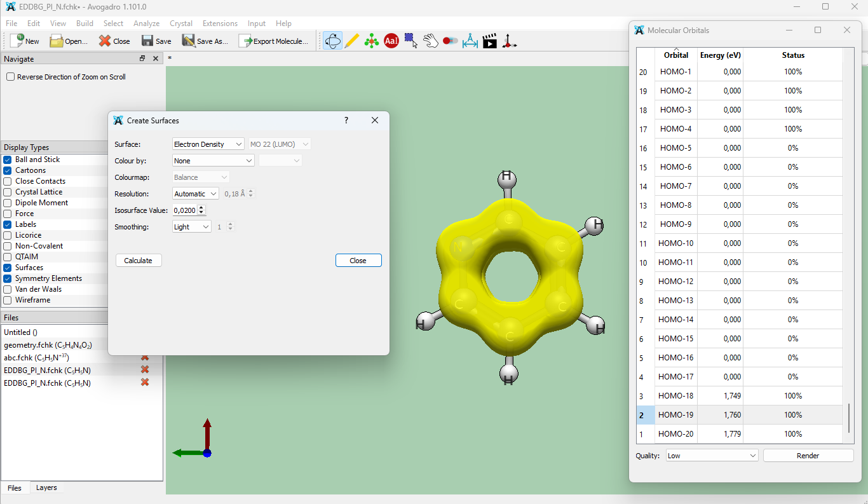Open the Surface type dropdown
Screen dimensions: 868x504
point(208,144)
